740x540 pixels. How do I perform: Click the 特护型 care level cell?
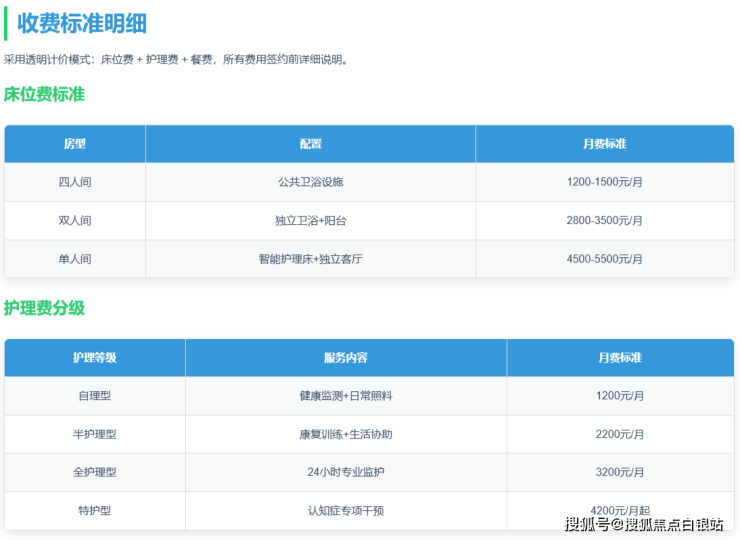coord(95,511)
